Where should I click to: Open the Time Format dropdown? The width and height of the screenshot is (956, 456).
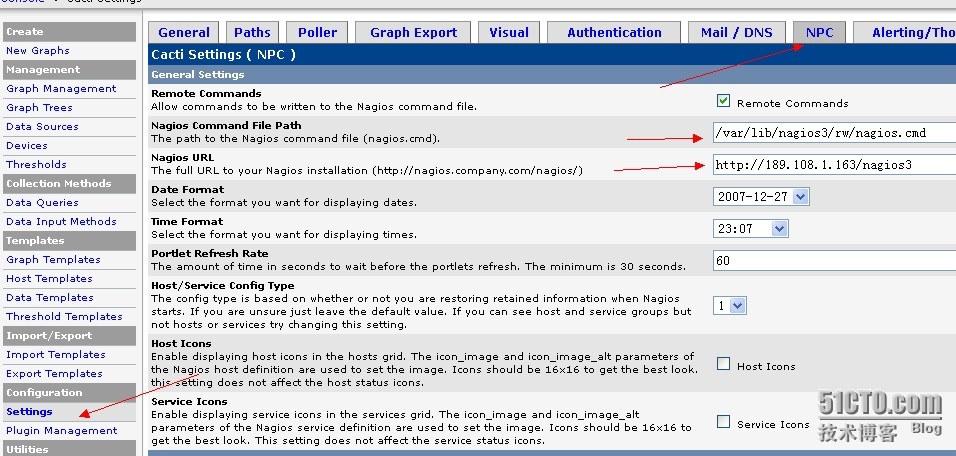click(751, 229)
